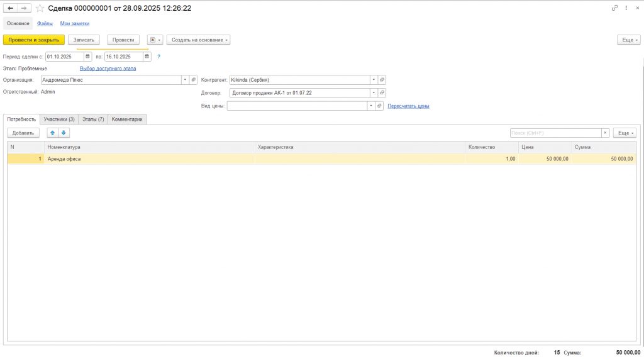Switch to the Основное section

[18, 23]
